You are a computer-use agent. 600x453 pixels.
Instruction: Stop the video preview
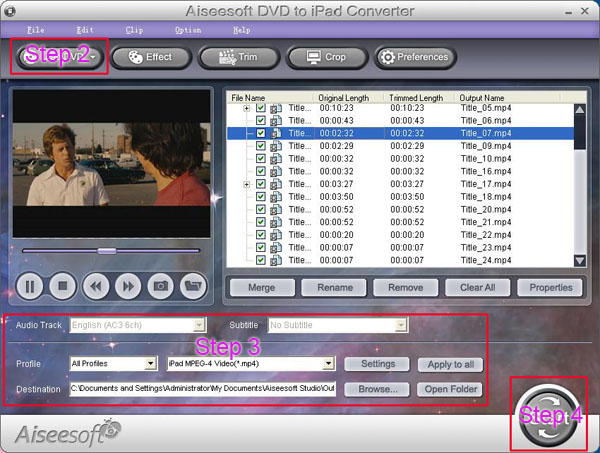(x=62, y=286)
